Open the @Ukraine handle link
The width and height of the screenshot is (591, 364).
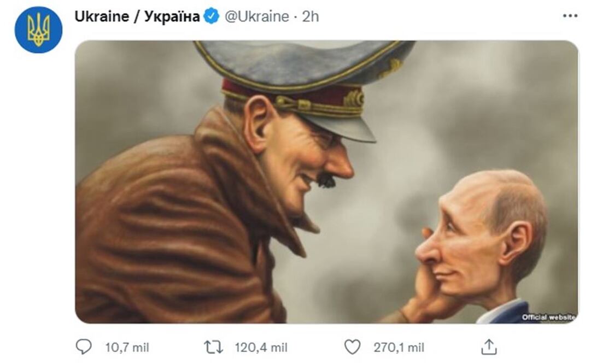pos(256,16)
